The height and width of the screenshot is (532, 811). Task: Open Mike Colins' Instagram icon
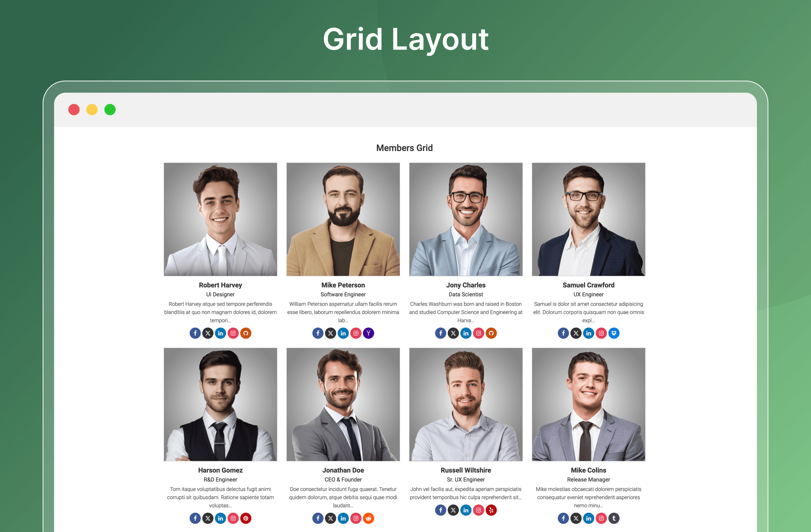601,518
